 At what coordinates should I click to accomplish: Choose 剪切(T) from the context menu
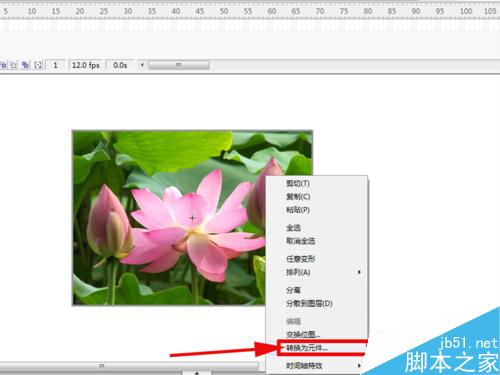tap(317, 184)
